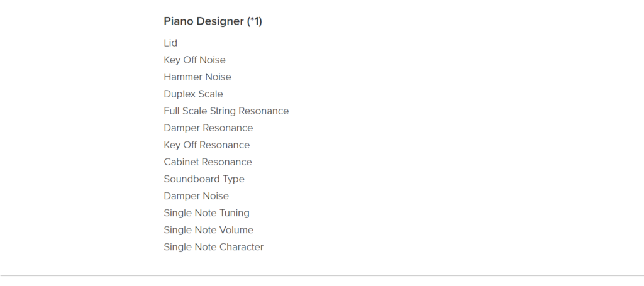The width and height of the screenshot is (644, 286).
Task: Select the Single Note Tuning item
Action: pyautogui.click(x=206, y=213)
